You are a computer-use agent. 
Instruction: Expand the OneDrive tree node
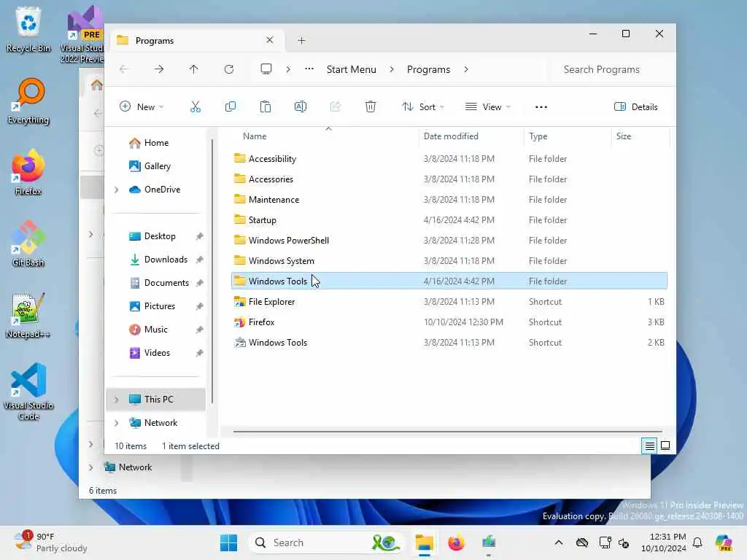116,190
